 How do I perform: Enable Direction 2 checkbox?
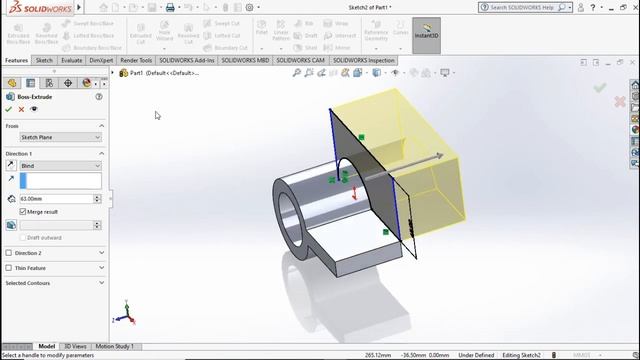pyautogui.click(x=9, y=253)
